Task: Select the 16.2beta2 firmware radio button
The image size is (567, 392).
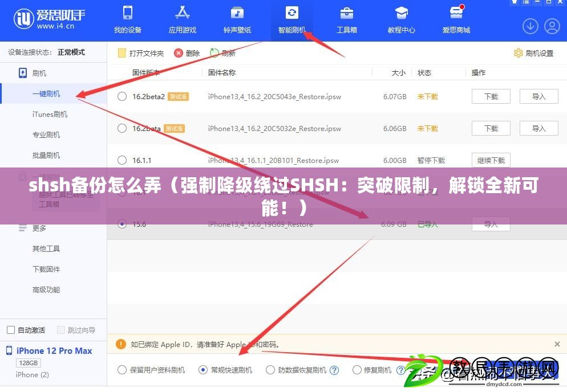Action: tap(122, 96)
